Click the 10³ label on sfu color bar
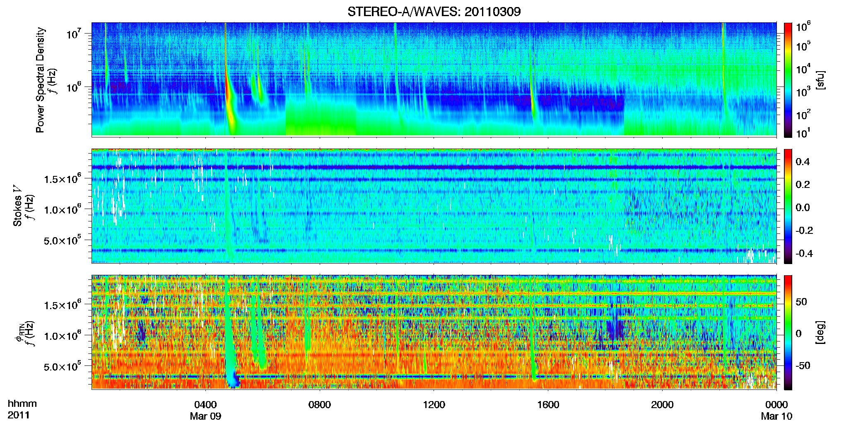This screenshot has height=447, width=868. (803, 91)
